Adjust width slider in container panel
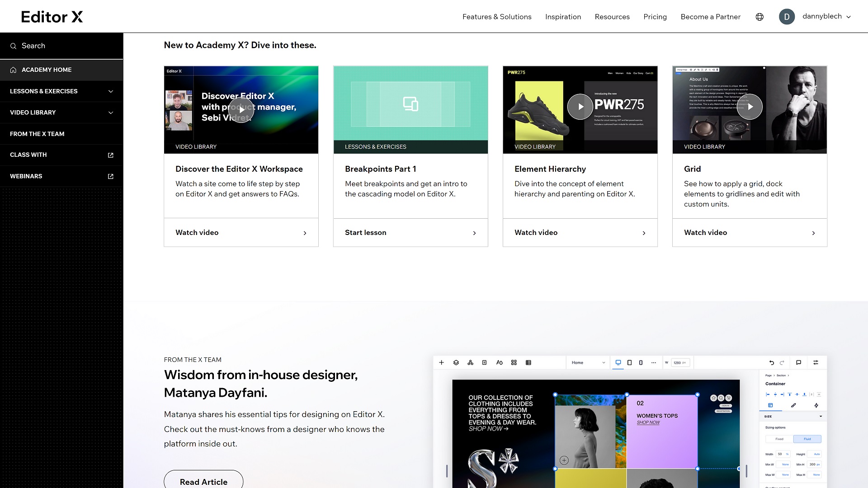The width and height of the screenshot is (868, 488). click(x=783, y=454)
